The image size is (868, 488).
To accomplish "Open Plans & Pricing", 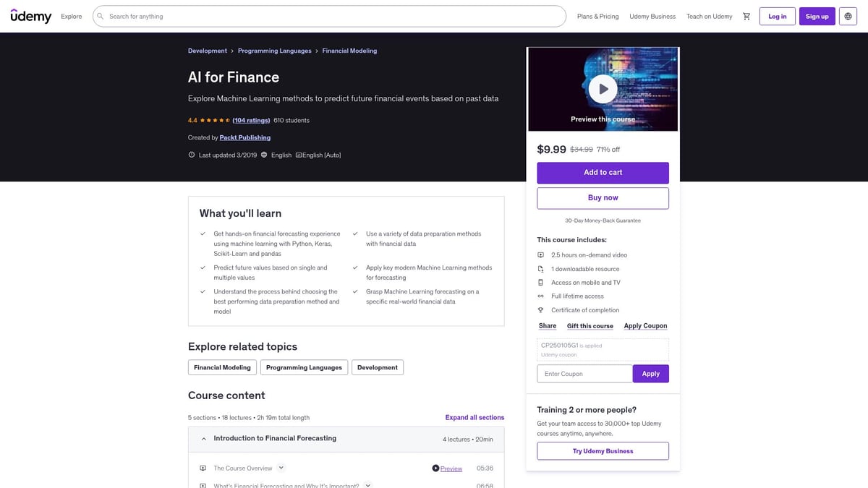I will coord(598,16).
